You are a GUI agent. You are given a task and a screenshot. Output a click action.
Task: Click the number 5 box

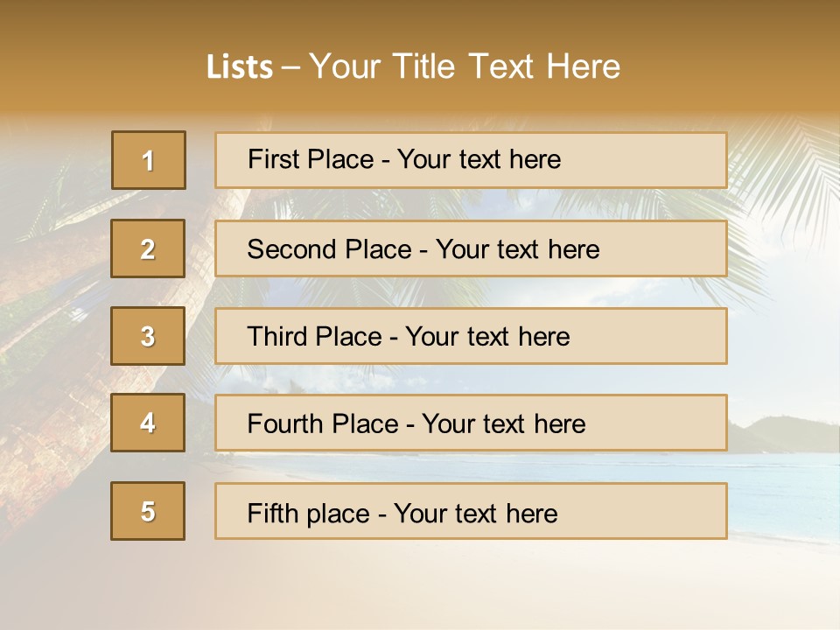point(148,511)
